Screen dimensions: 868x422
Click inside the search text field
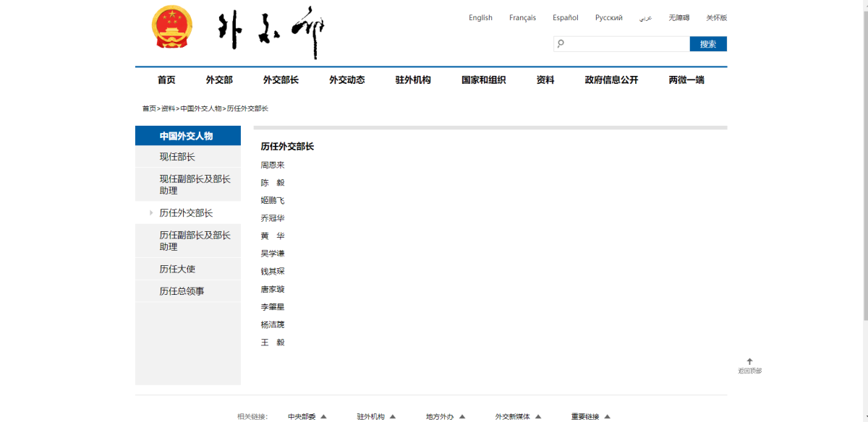pos(626,44)
